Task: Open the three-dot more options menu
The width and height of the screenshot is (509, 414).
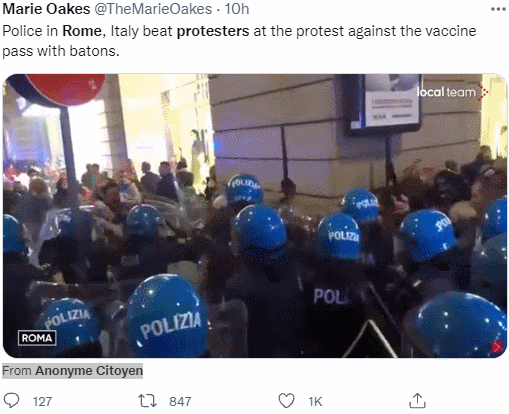Action: click(x=498, y=9)
